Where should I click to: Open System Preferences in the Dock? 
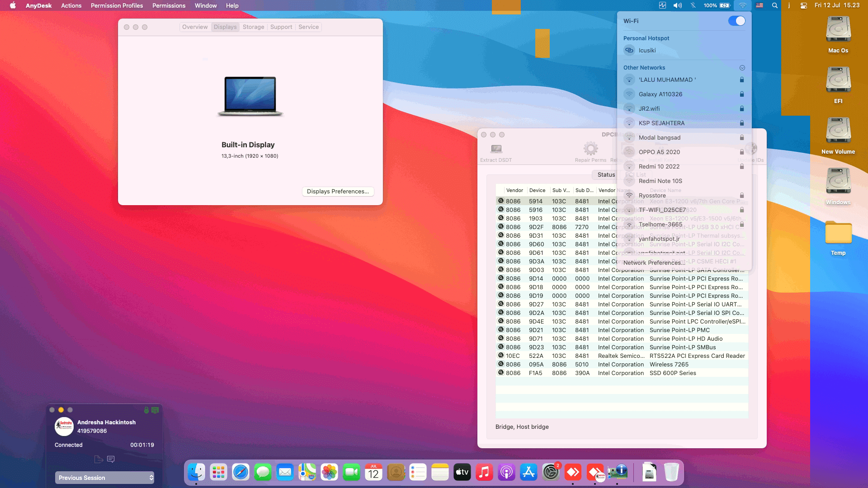(x=551, y=472)
